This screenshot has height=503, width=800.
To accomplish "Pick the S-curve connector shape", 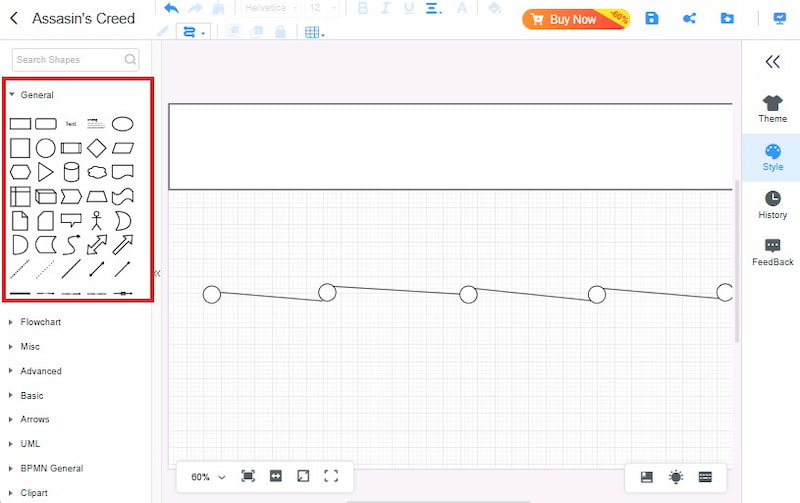I will (71, 245).
